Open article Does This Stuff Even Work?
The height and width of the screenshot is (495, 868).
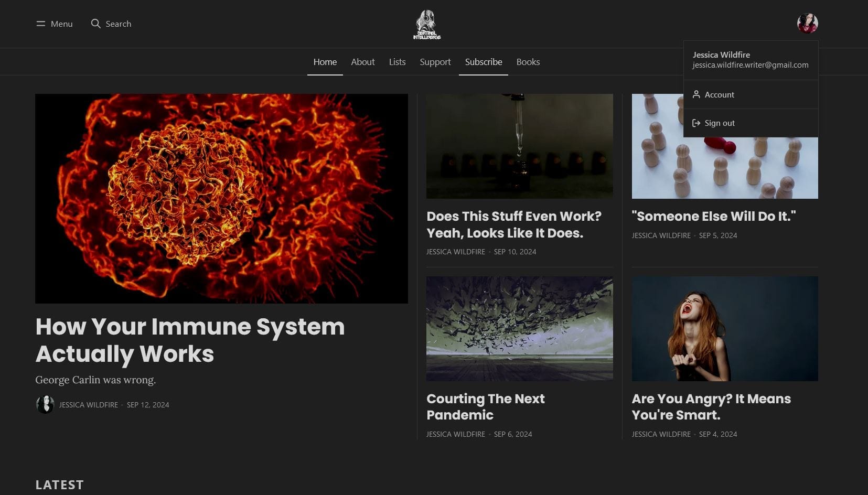pyautogui.click(x=514, y=224)
